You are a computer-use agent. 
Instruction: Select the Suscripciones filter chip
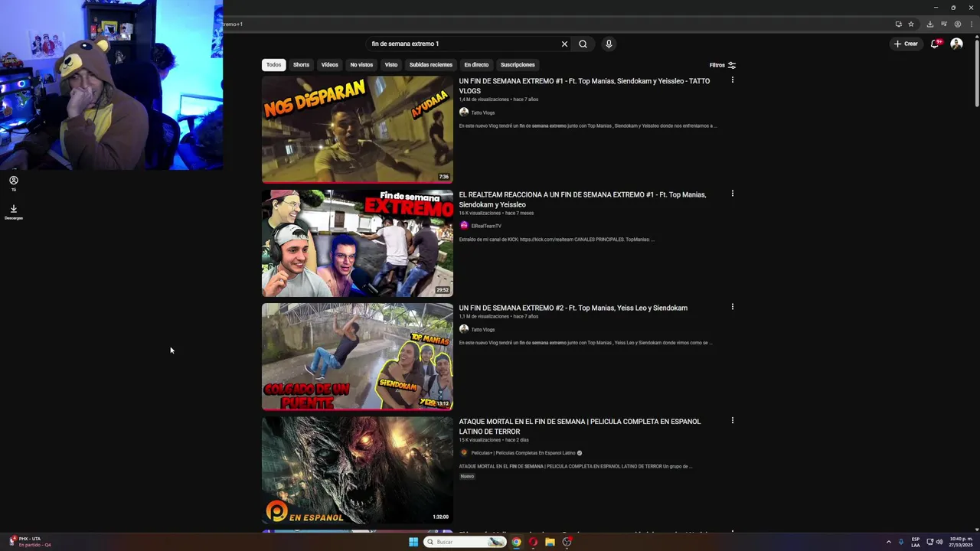click(518, 65)
